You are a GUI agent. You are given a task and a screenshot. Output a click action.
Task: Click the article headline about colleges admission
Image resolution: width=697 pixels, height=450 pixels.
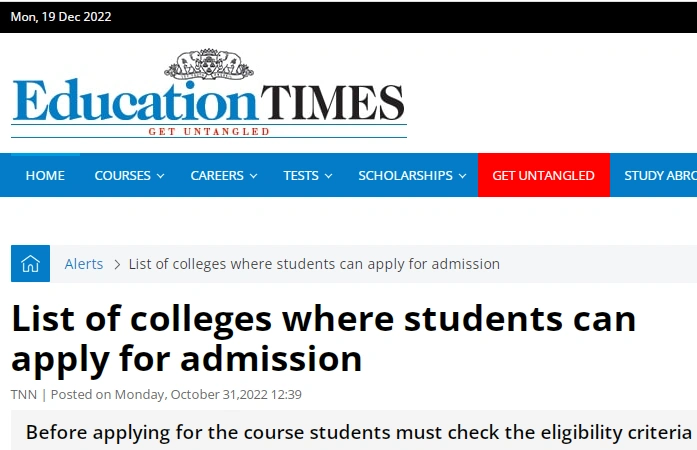coord(324,339)
